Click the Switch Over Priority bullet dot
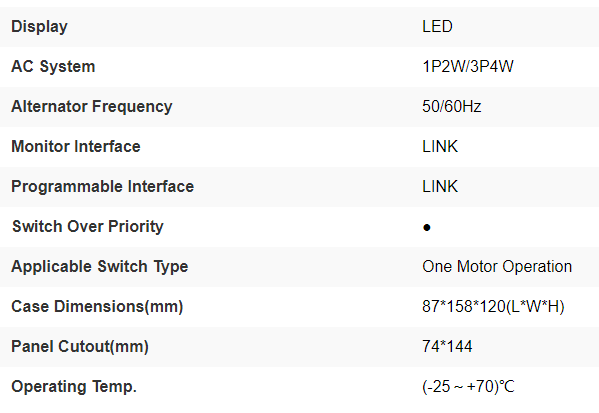The image size is (599, 413). (x=427, y=228)
